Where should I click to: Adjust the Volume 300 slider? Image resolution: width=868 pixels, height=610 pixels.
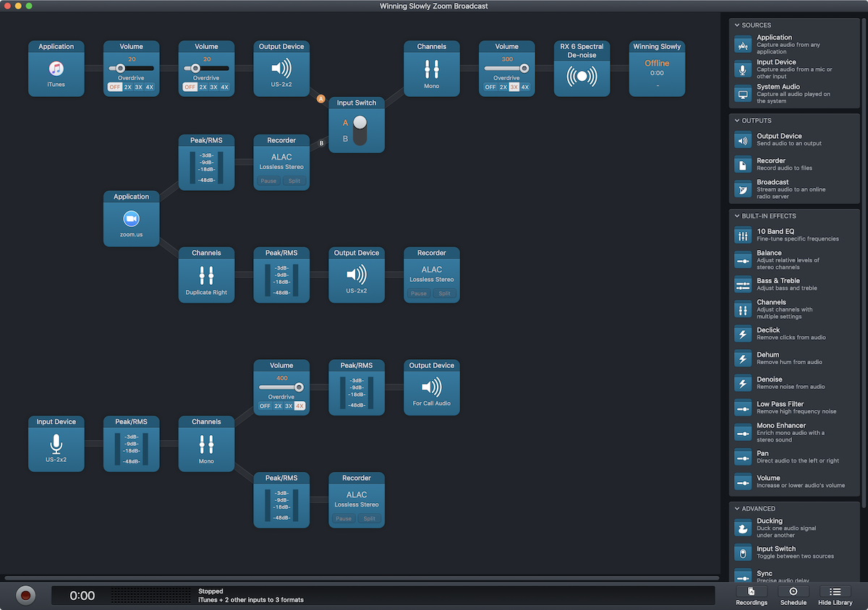[506, 69]
